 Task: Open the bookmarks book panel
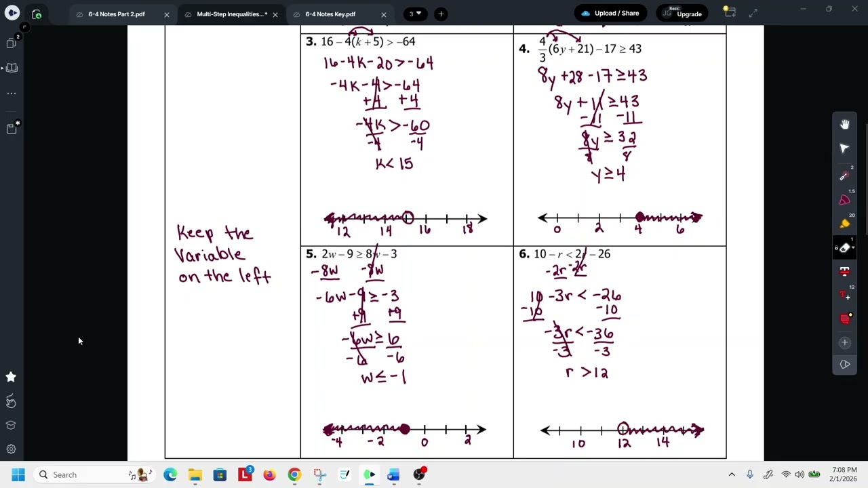(x=12, y=68)
